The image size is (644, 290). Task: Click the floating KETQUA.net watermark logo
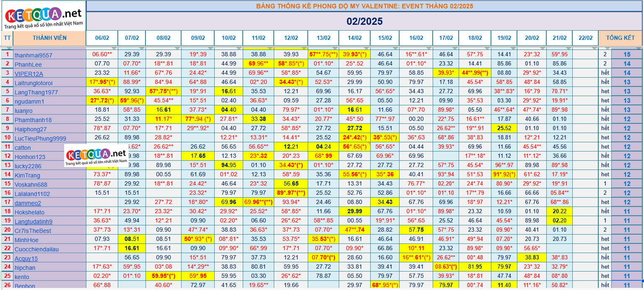coord(96,156)
